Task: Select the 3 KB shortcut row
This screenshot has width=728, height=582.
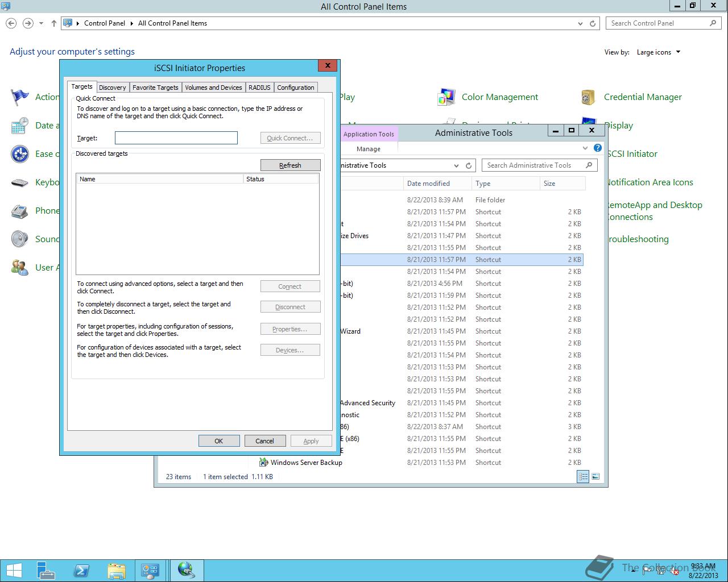Action: [462, 427]
